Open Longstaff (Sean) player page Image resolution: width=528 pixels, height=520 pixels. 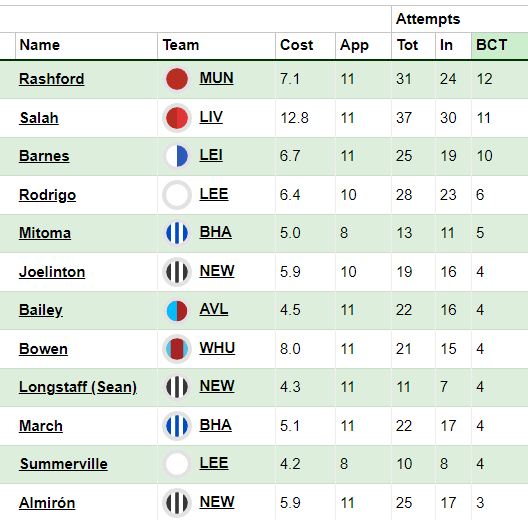point(78,387)
